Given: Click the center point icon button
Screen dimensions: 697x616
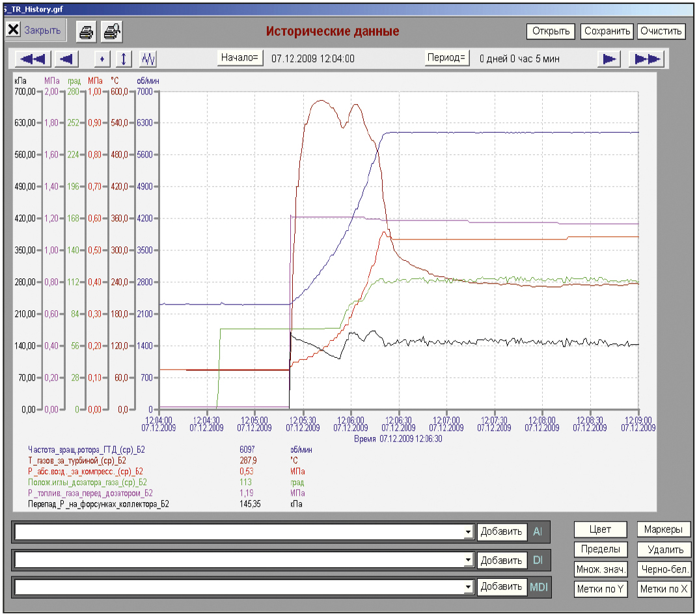Looking at the screenshot, I should [x=102, y=59].
